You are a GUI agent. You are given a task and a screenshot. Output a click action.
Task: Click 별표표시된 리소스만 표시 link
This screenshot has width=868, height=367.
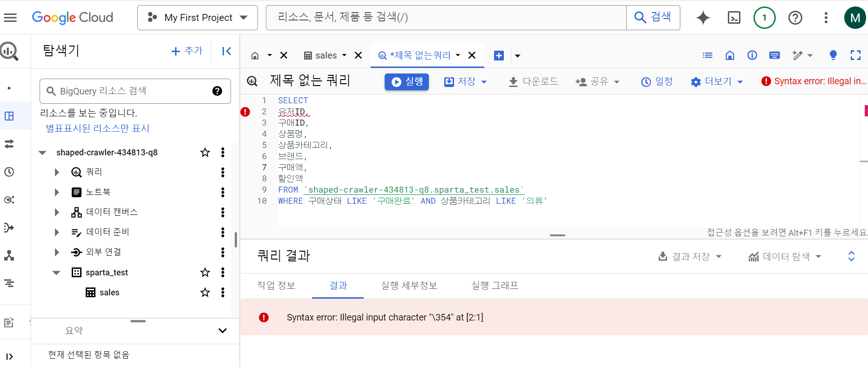click(x=97, y=129)
